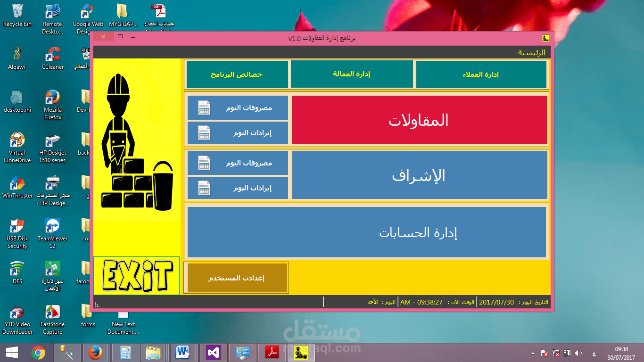Select the desktop.ini file icon
This screenshot has height=362, width=644.
[17, 101]
